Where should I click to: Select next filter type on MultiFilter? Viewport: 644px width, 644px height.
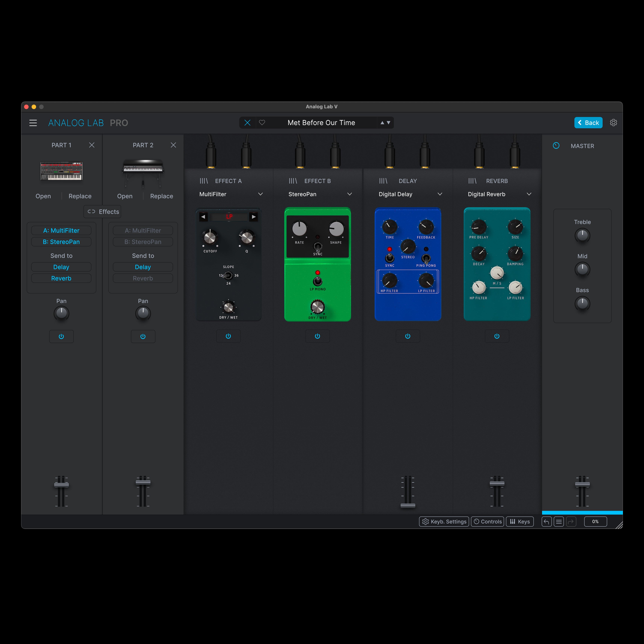(254, 217)
